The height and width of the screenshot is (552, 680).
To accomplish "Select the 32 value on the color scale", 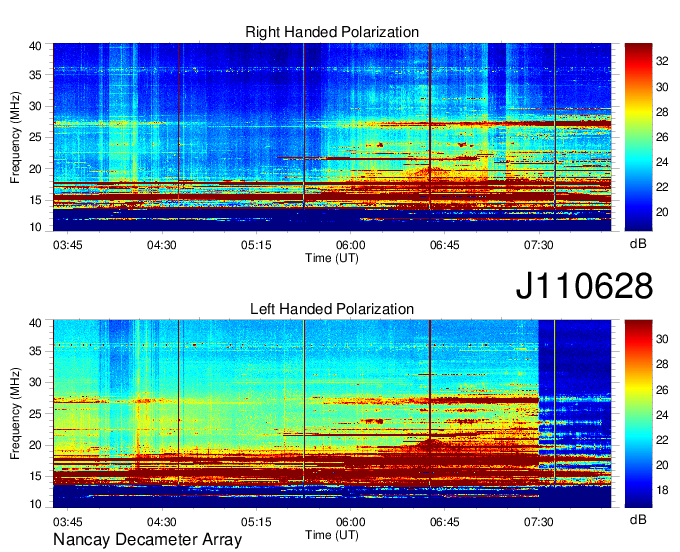I will coord(662,62).
